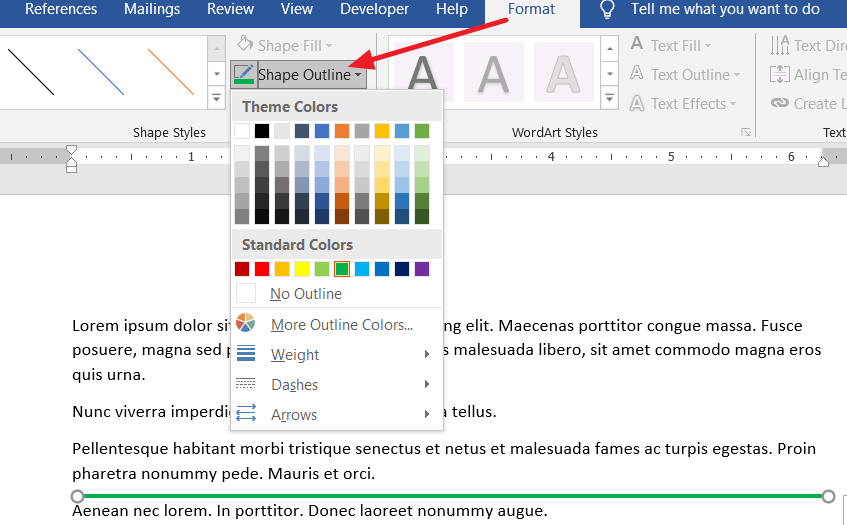Pick the dark red standard color
The image size is (847, 525).
[242, 268]
